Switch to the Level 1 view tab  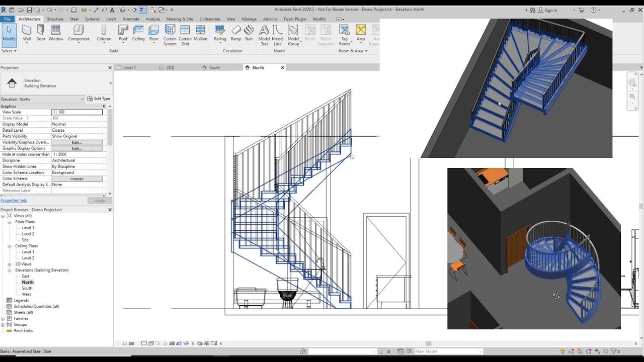129,67
